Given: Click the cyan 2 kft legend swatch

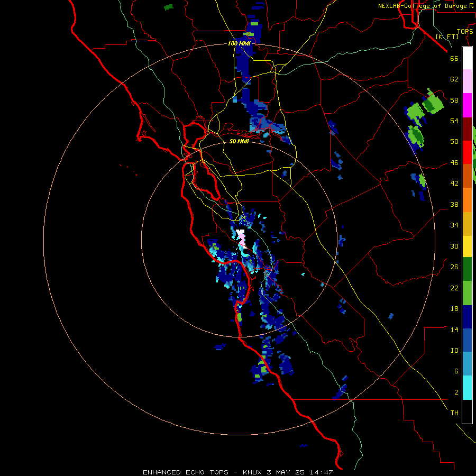Looking at the screenshot, I should (x=467, y=388).
